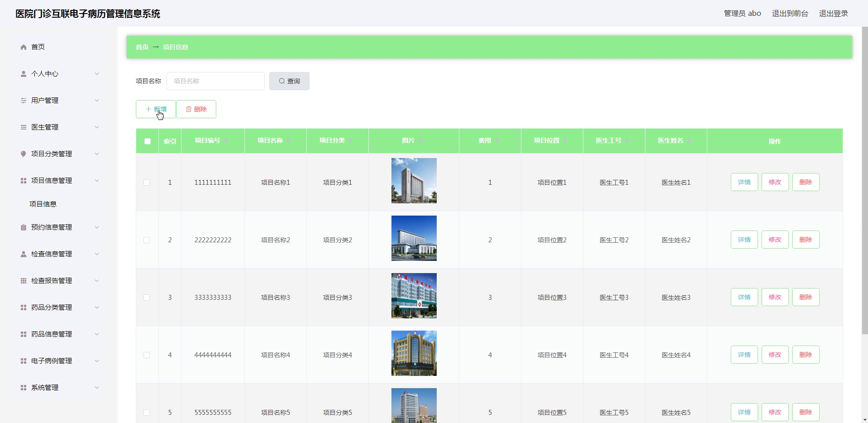Click 退出到前台 in the top bar

click(790, 14)
